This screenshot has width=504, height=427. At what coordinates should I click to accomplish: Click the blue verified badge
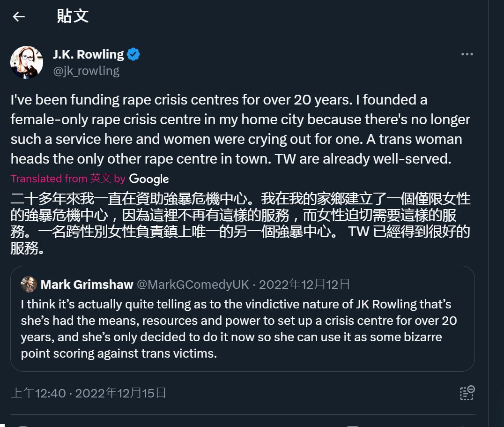(x=133, y=54)
